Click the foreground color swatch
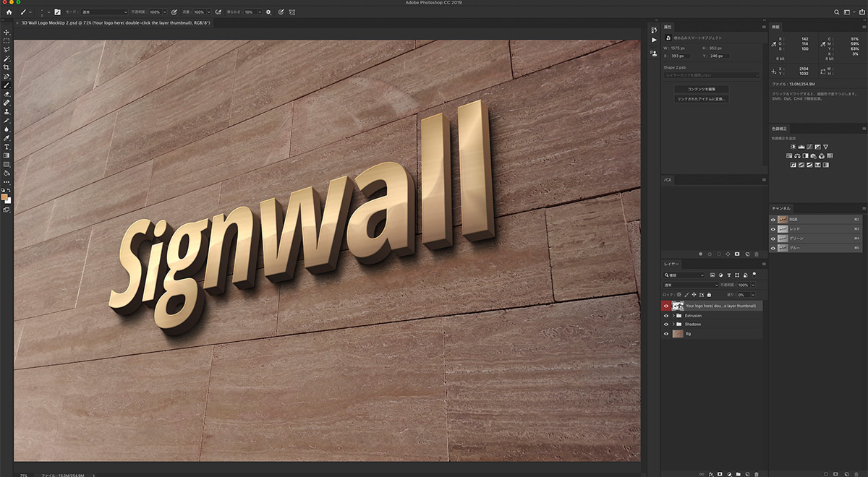This screenshot has height=477, width=868. 4,196
